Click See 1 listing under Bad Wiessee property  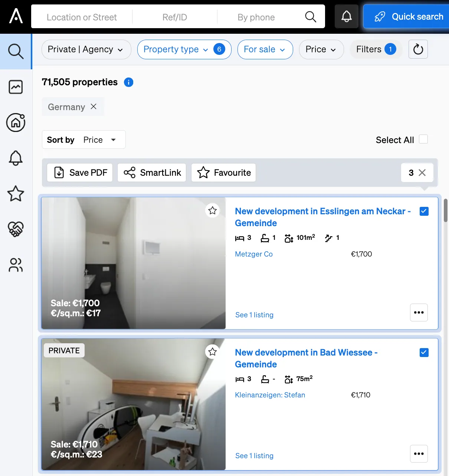pyautogui.click(x=254, y=456)
